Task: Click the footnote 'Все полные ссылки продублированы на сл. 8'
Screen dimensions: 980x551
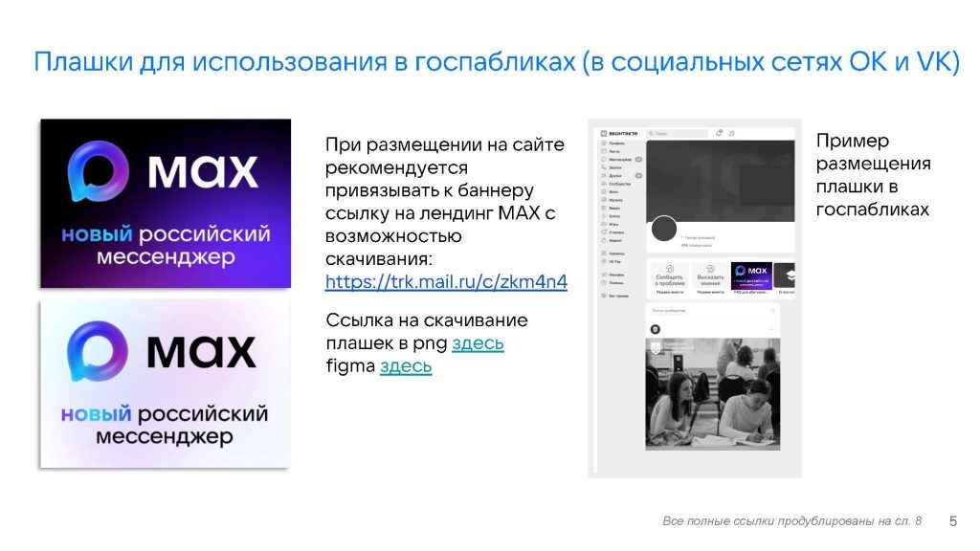Action: pos(791,521)
